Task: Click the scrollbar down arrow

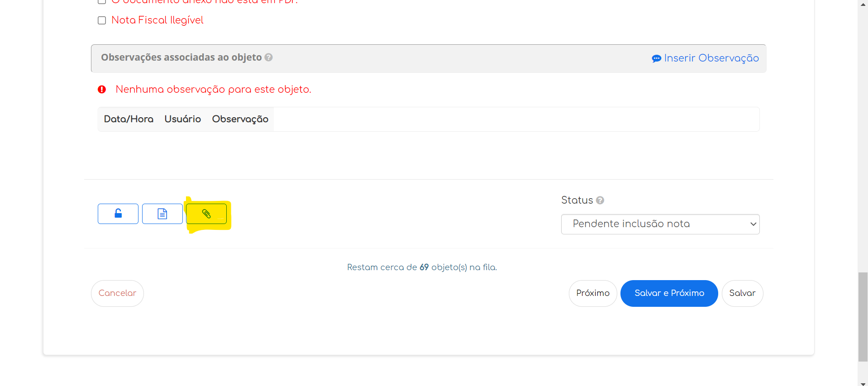Action: 863,383
